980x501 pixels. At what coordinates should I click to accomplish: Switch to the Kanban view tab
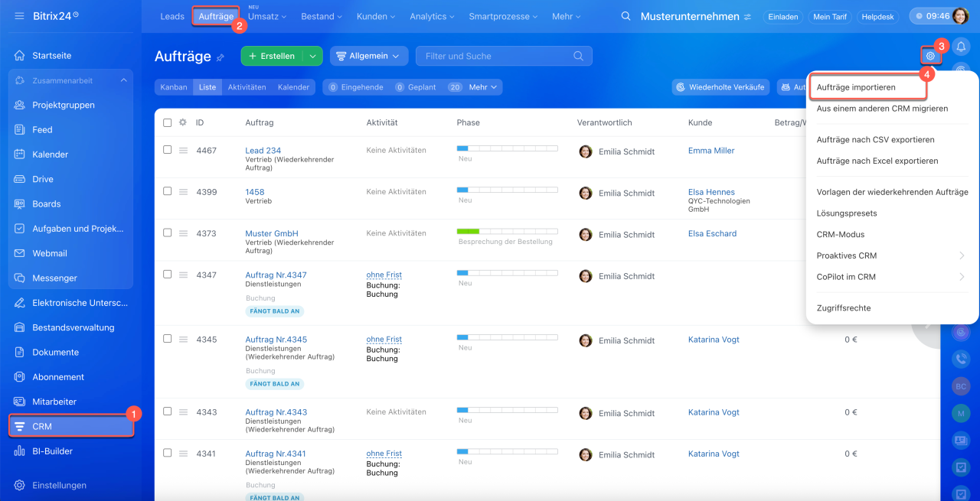174,87
